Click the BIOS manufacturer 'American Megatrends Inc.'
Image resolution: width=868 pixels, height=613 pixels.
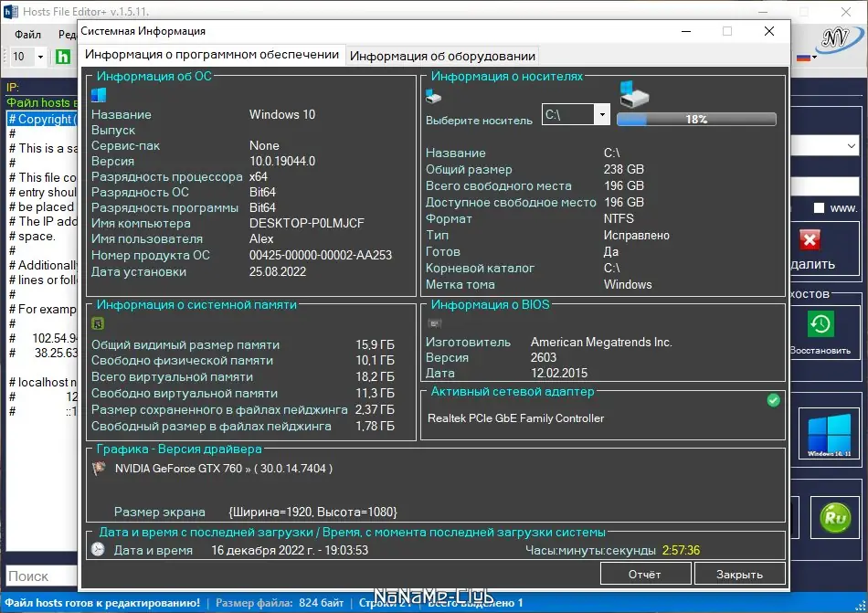[601, 342]
